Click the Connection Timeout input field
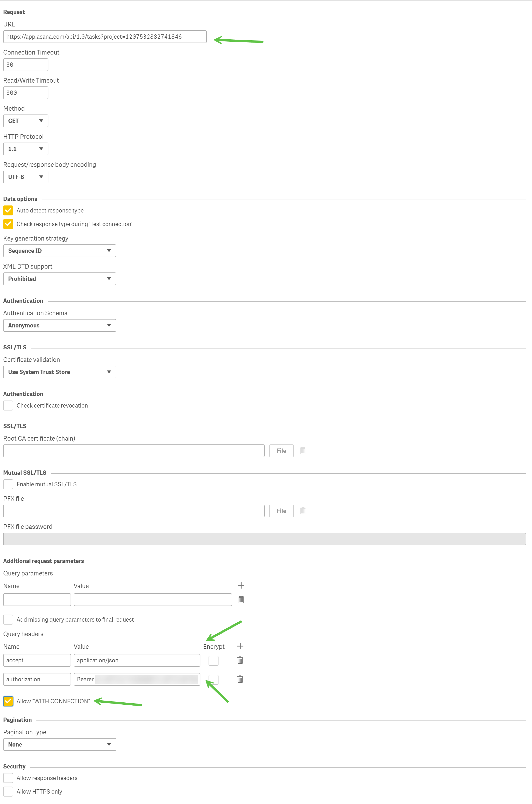 click(x=26, y=65)
